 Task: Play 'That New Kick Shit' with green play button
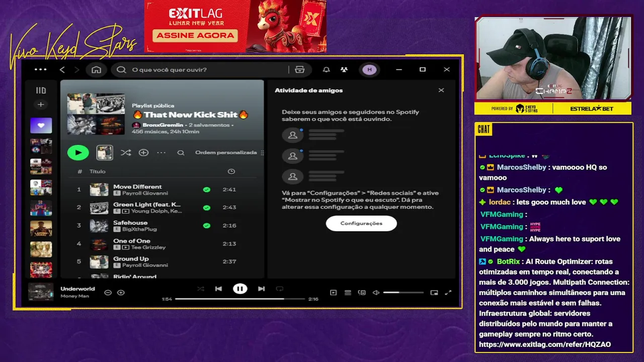pyautogui.click(x=78, y=152)
